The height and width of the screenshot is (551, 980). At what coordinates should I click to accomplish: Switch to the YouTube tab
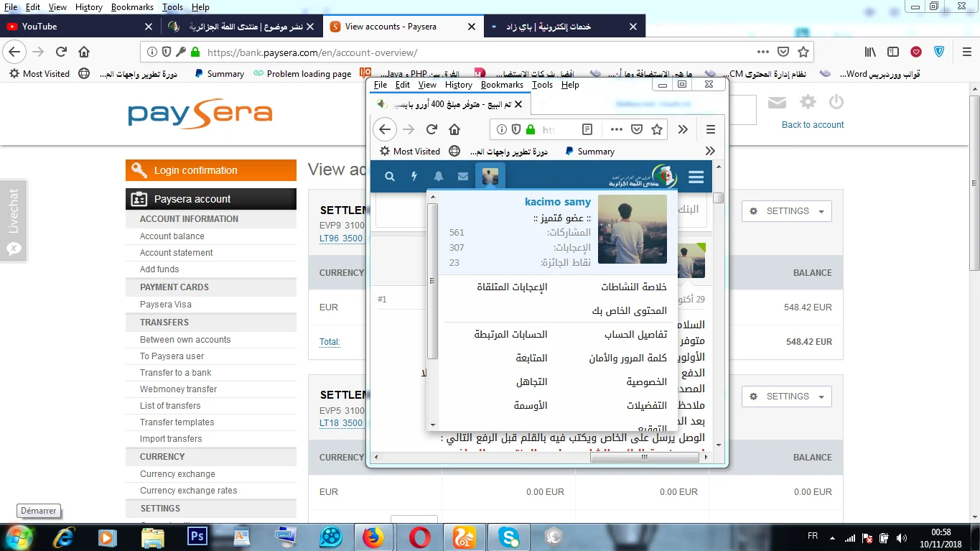pyautogui.click(x=39, y=27)
